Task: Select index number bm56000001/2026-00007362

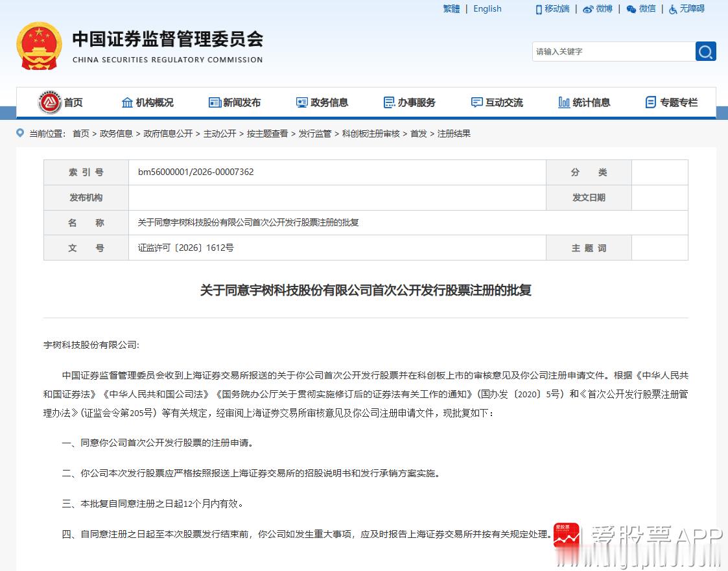Action: (x=196, y=172)
